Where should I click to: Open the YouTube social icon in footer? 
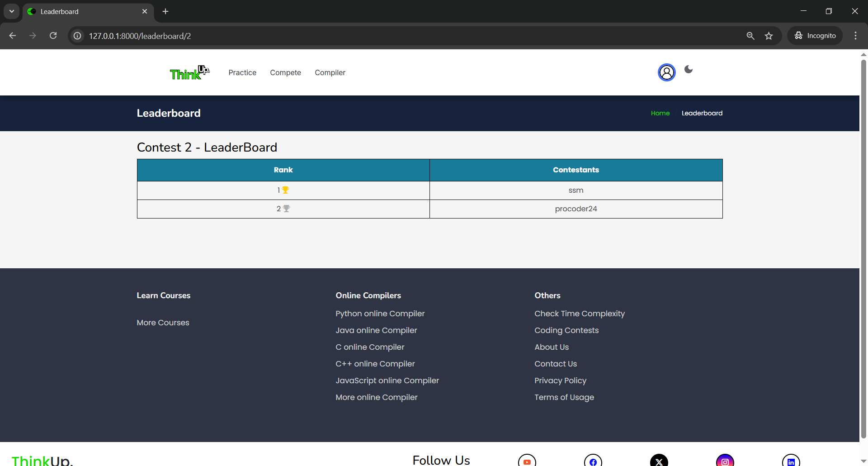click(527, 461)
